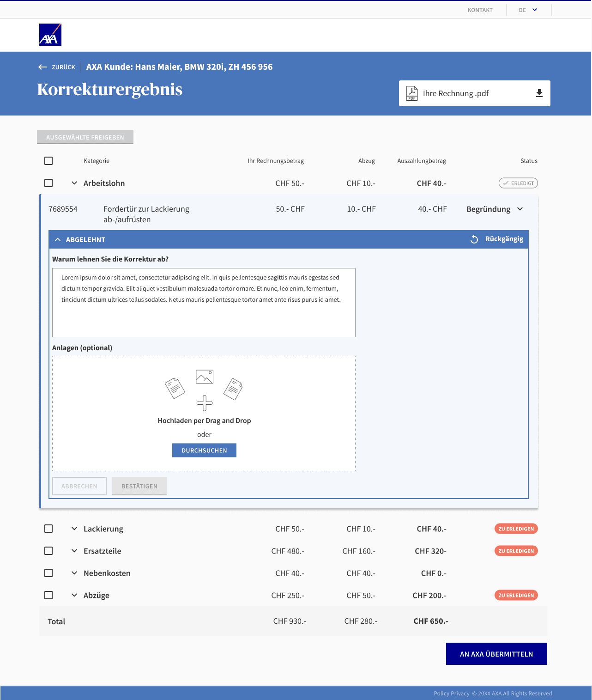Click the Ihr Rechnungsbetrag column header
The height and width of the screenshot is (700, 592).
[276, 161]
